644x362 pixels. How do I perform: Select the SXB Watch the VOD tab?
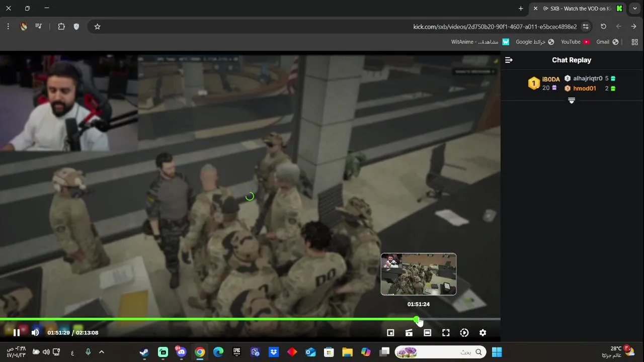pos(577,9)
